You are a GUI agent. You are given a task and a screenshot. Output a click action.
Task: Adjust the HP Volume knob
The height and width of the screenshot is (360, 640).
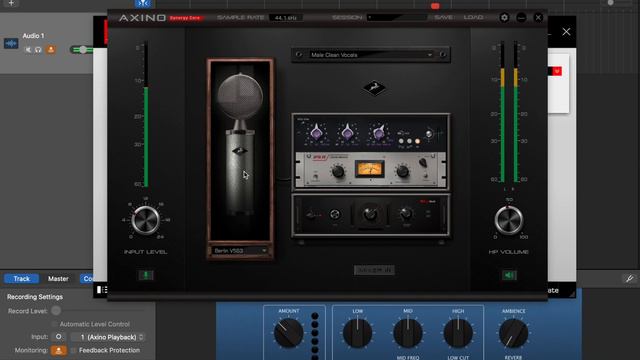[509, 220]
